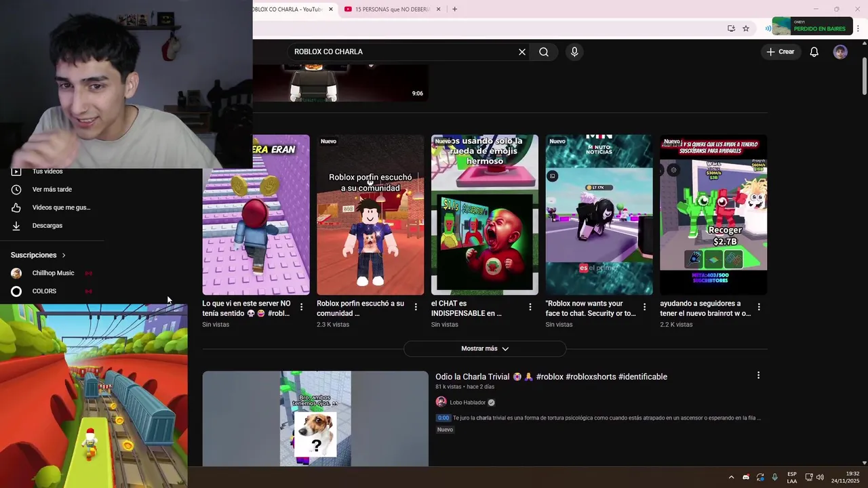This screenshot has width=868, height=488.
Task: Open options for 'Roblox porfin escuchó' short
Action: tap(416, 307)
